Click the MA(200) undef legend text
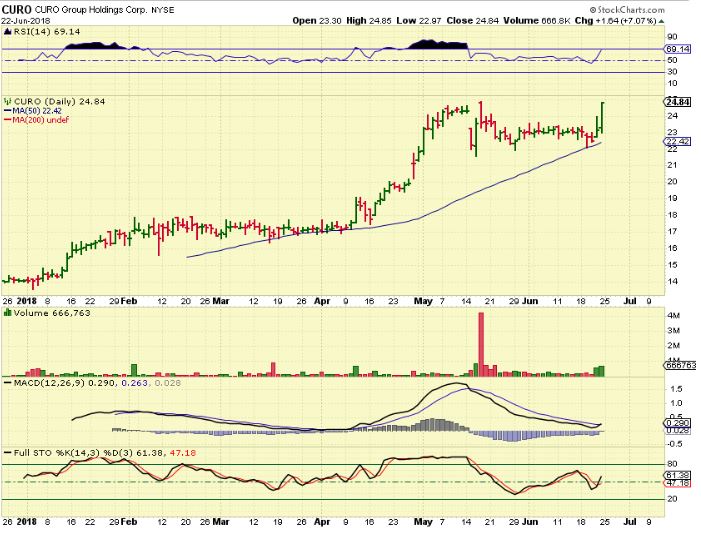701x533 pixels. point(41,120)
